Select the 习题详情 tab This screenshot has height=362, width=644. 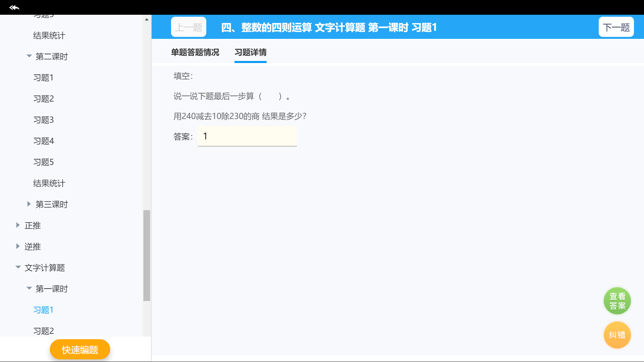pyautogui.click(x=250, y=52)
